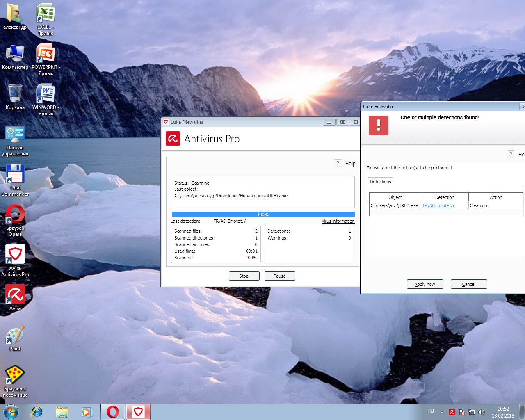Open the Virus information link

(x=338, y=221)
